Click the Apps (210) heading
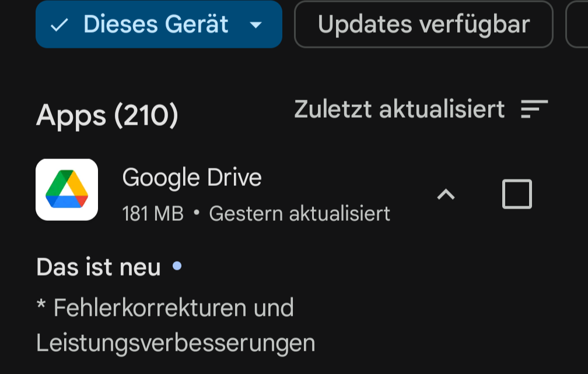Image resolution: width=588 pixels, height=374 pixels. 107,115
